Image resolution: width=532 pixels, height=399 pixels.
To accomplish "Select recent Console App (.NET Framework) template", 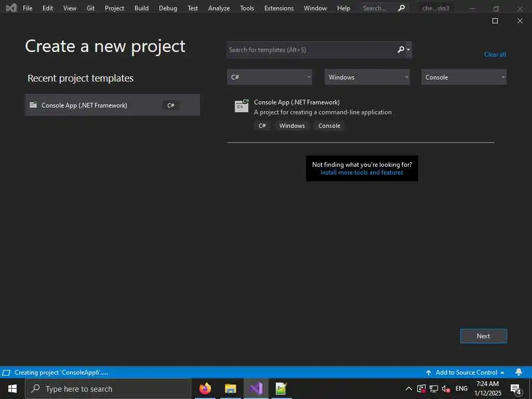I will point(112,105).
